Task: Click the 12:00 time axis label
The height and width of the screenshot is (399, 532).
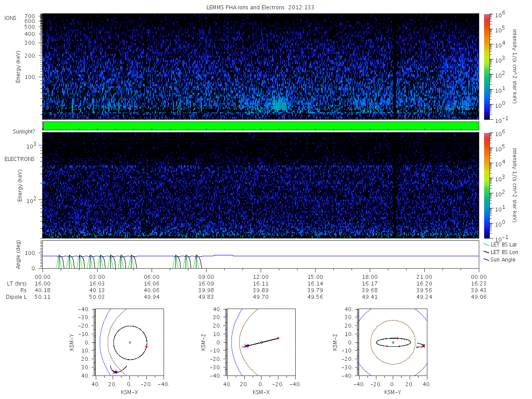Action: point(261,276)
